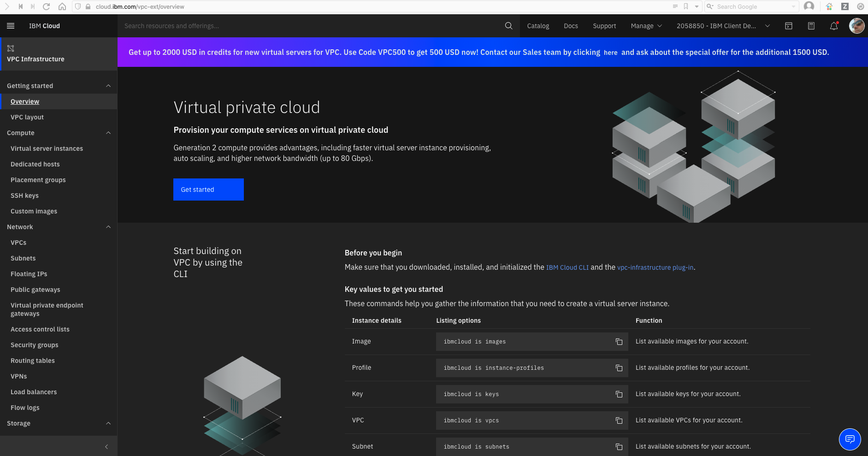The height and width of the screenshot is (456, 868).
Task: Collapse the Storage section
Action: 108,423
